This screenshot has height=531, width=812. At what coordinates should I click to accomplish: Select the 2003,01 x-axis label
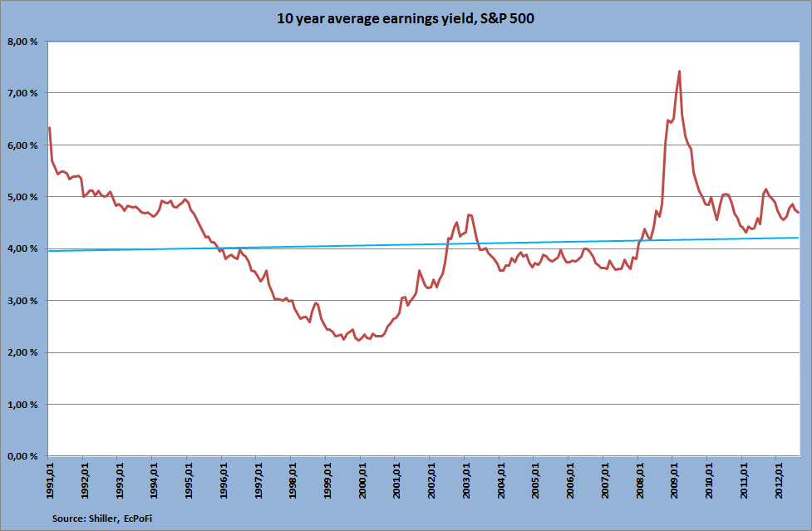tap(466, 480)
